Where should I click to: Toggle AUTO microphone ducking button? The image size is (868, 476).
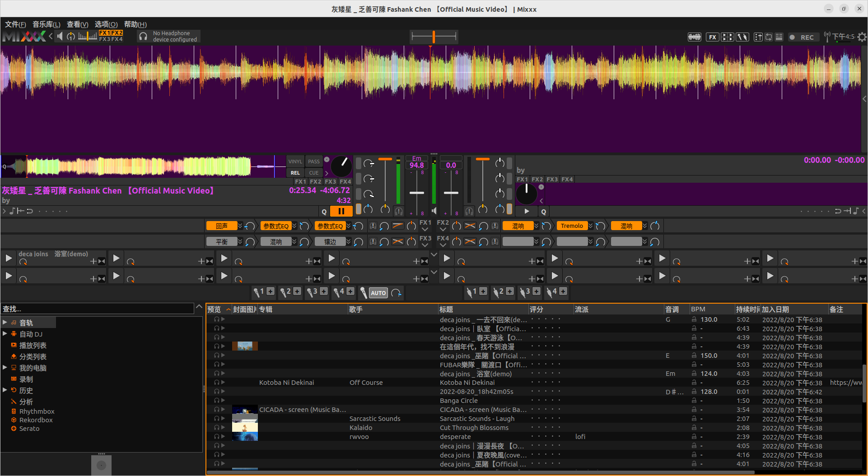(x=378, y=293)
